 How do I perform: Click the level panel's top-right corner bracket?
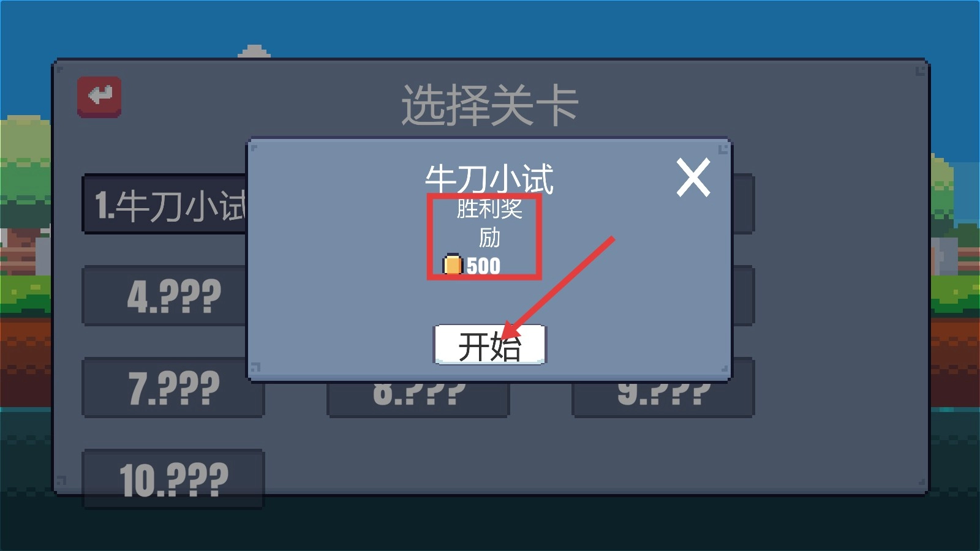tap(920, 71)
